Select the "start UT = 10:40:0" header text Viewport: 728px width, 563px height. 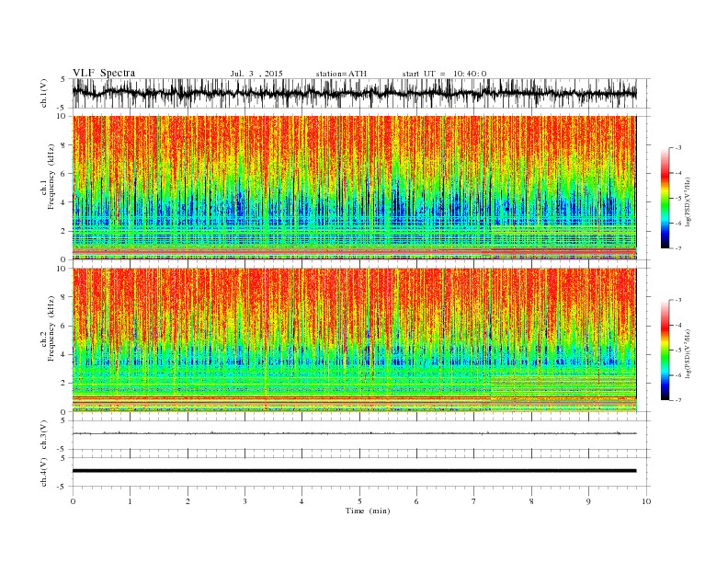[x=444, y=74]
